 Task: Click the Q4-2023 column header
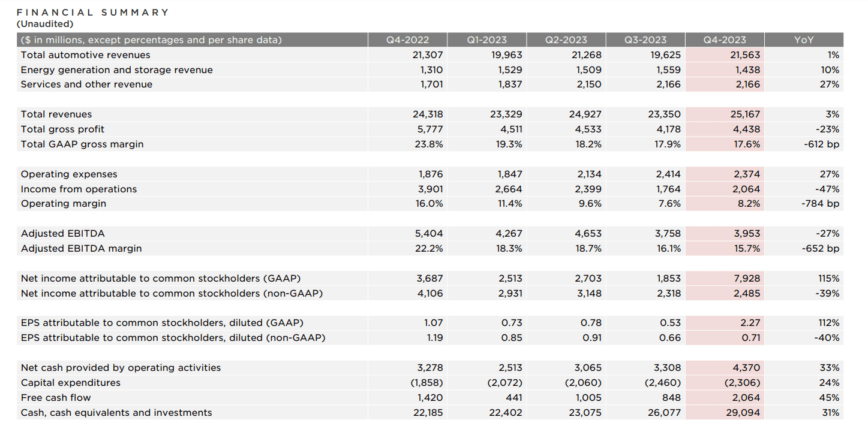pyautogui.click(x=724, y=40)
